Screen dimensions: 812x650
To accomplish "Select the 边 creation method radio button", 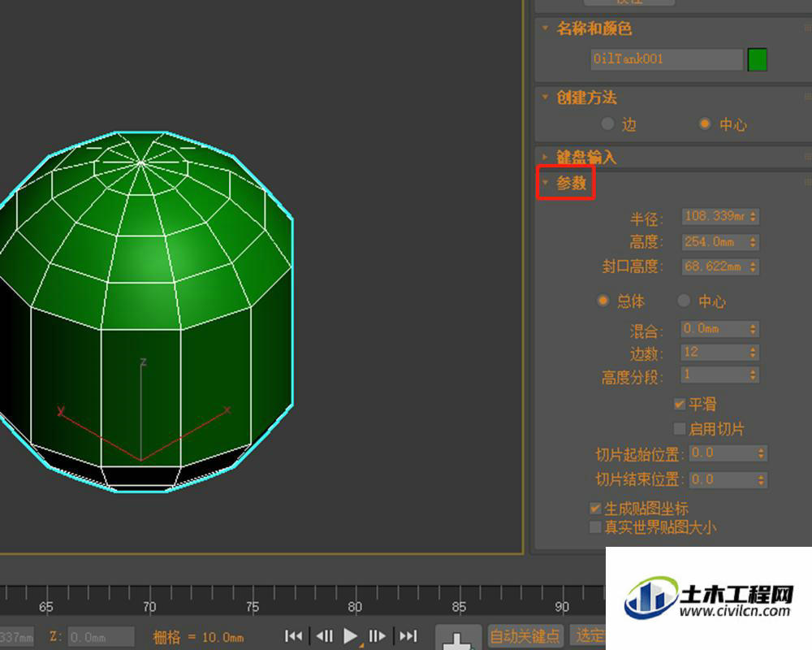I will [x=607, y=123].
